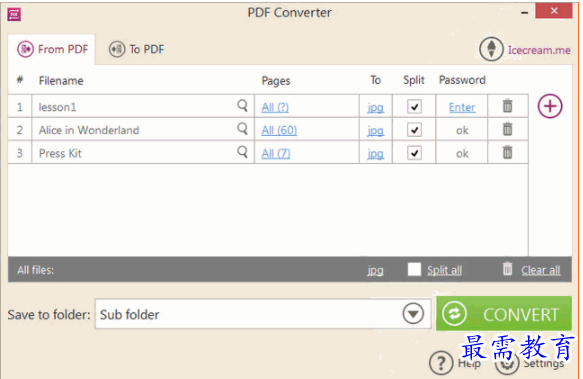This screenshot has width=583, height=379.
Task: Switch to the To PDF tab
Action: (136, 49)
